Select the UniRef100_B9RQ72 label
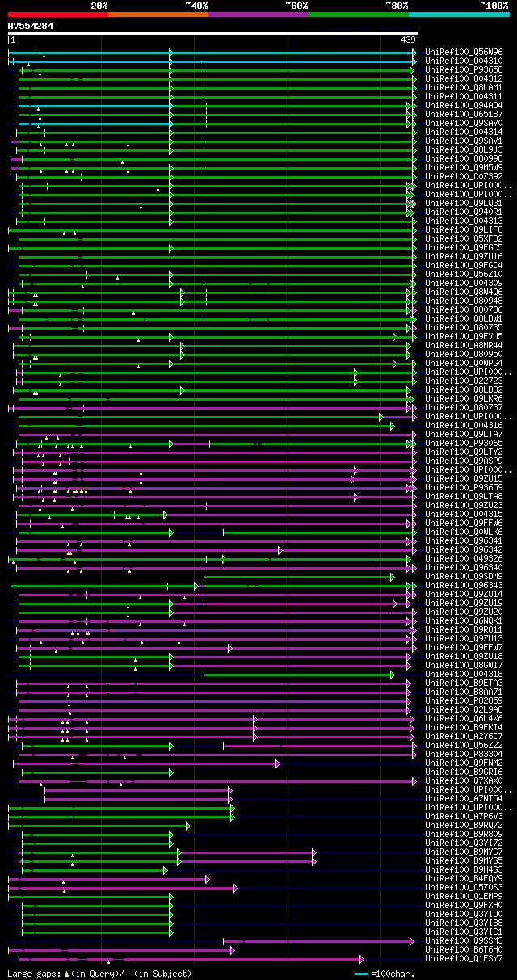This screenshot has height=980, width=517. pyautogui.click(x=464, y=825)
